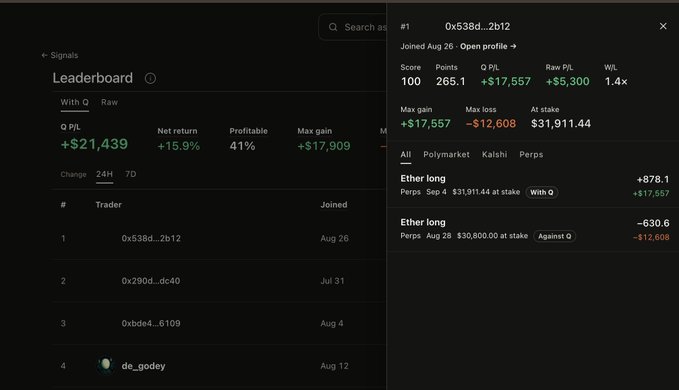Image resolution: width=679 pixels, height=390 pixels.
Task: Select trader row 0x538d...2b12 in leaderboard
Action: click(219, 239)
